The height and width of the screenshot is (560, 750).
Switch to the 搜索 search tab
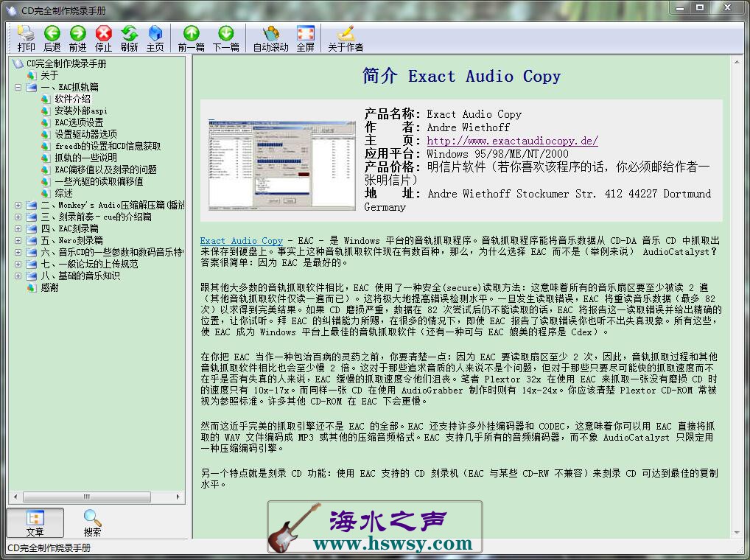(92, 523)
